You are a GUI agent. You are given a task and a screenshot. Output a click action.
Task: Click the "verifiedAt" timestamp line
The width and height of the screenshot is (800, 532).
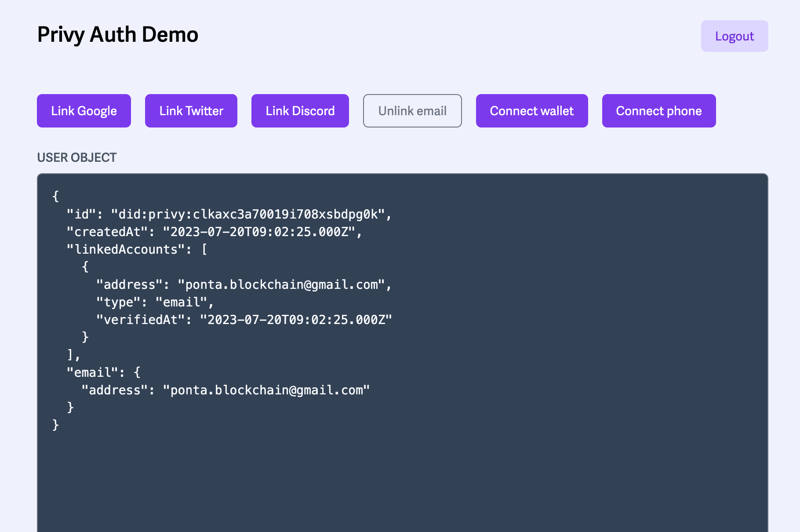pos(244,320)
